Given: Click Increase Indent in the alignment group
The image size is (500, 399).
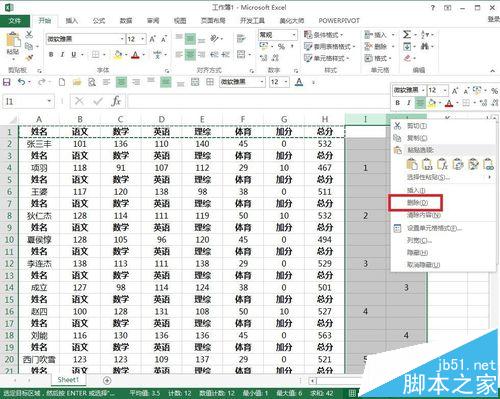Looking at the screenshot, I should [226, 54].
